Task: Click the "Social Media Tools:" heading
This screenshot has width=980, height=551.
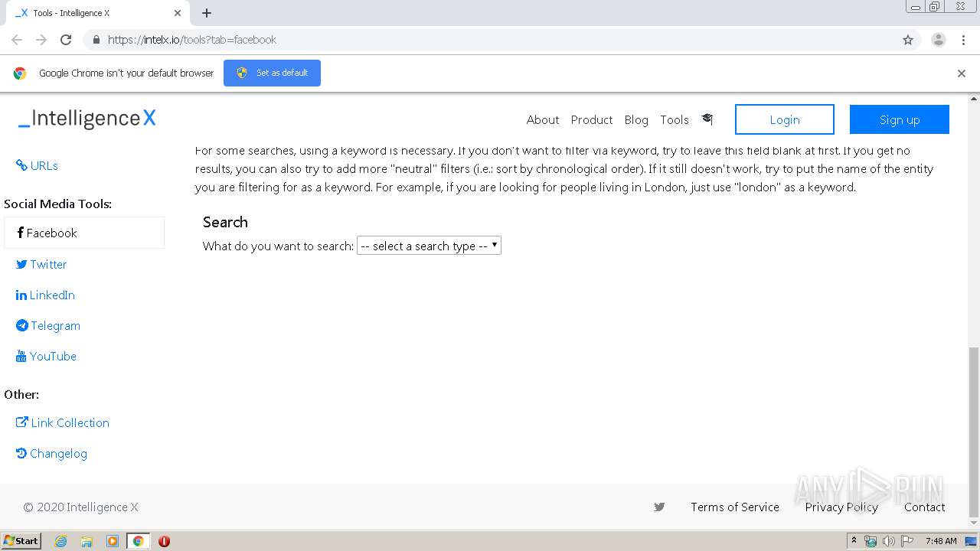Action: pos(57,204)
